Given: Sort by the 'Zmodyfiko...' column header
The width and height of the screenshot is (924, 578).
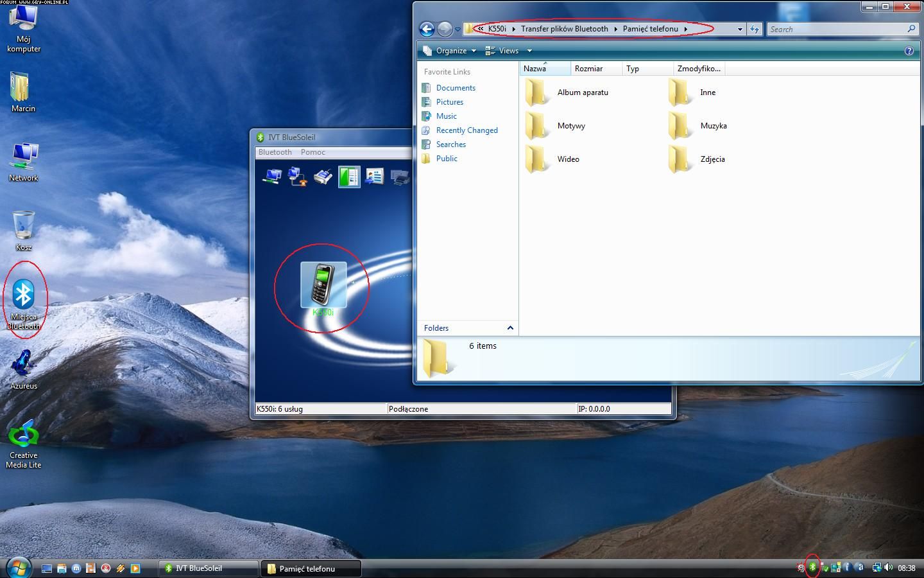Looking at the screenshot, I should pyautogui.click(x=699, y=69).
